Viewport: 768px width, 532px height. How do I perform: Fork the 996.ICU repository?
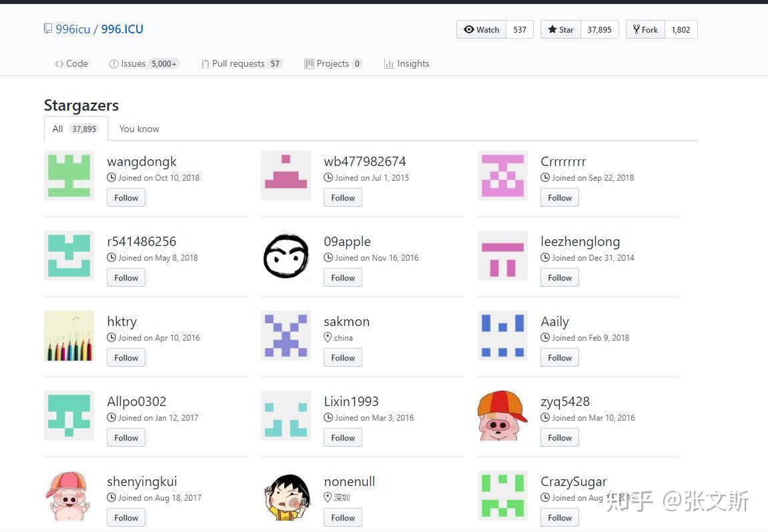point(645,29)
